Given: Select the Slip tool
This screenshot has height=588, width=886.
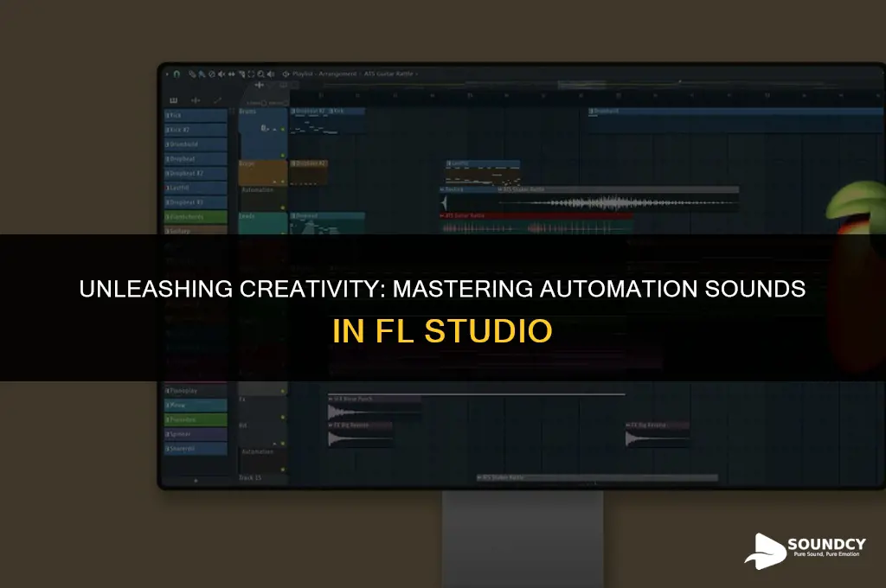Looking at the screenshot, I should pyautogui.click(x=232, y=74).
